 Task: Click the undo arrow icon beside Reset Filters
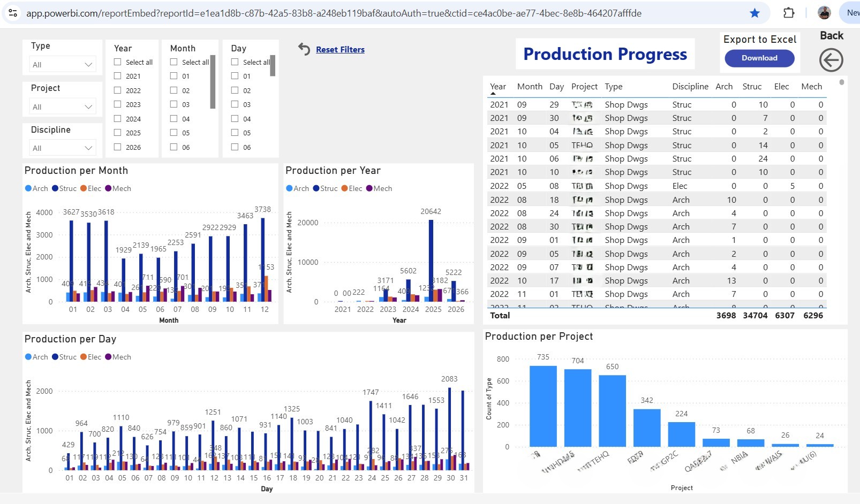[x=304, y=49]
